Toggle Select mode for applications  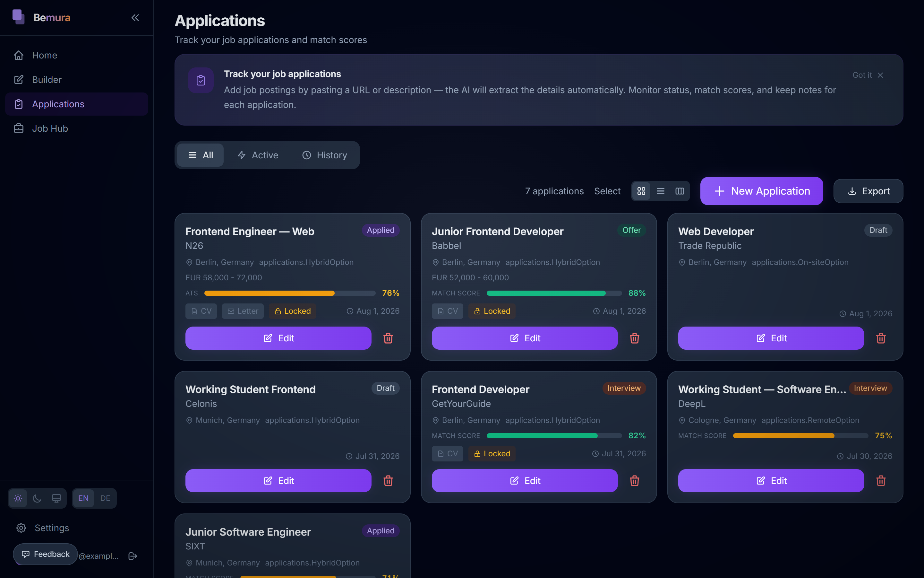607,191
